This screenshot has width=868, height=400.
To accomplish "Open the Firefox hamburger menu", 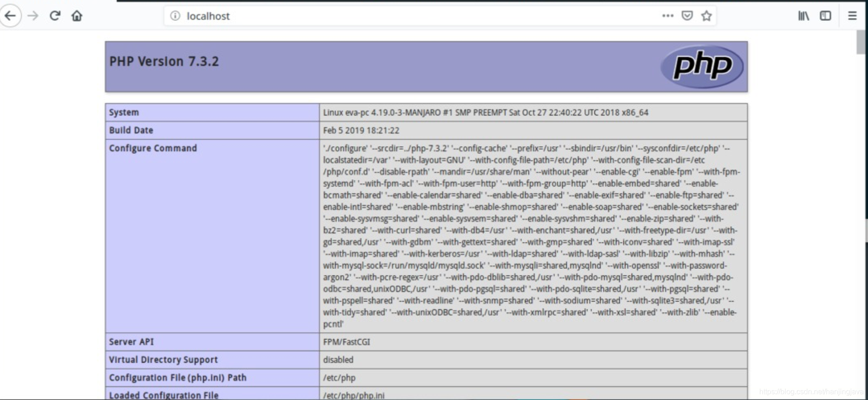I will pos(852,16).
